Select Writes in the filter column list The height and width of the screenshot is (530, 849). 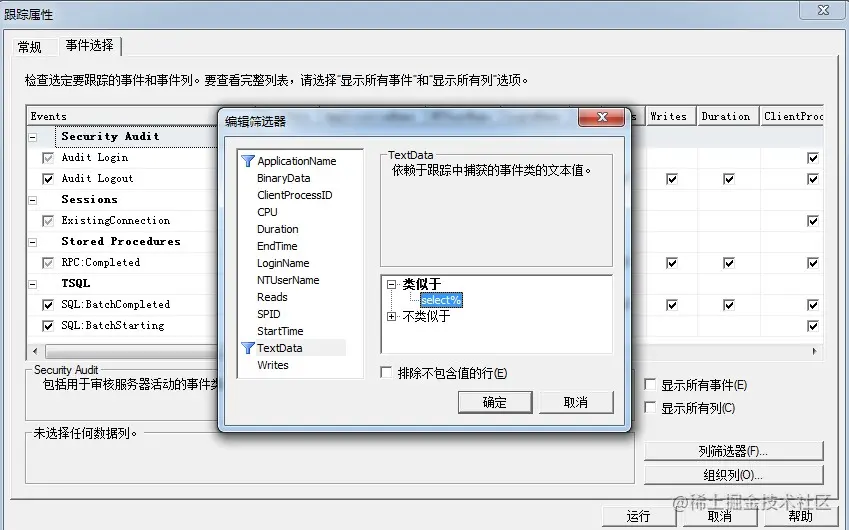pos(273,365)
